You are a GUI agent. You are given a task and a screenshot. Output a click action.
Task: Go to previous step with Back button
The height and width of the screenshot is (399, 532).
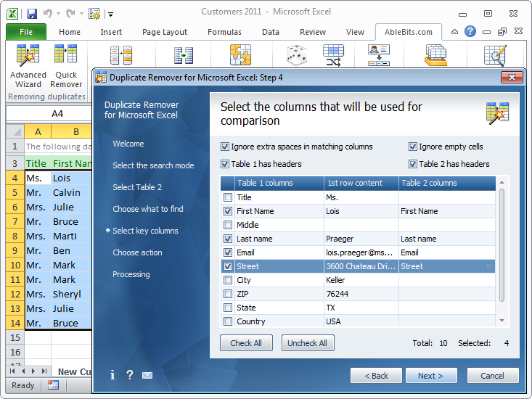[376, 376]
